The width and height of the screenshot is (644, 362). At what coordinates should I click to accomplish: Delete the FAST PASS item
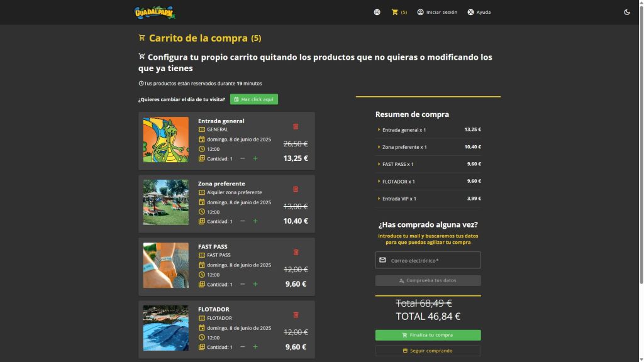(296, 252)
